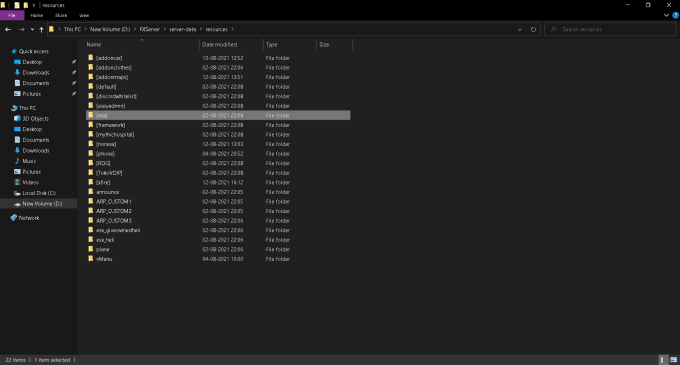Switch to Details view in status bar

point(662,360)
